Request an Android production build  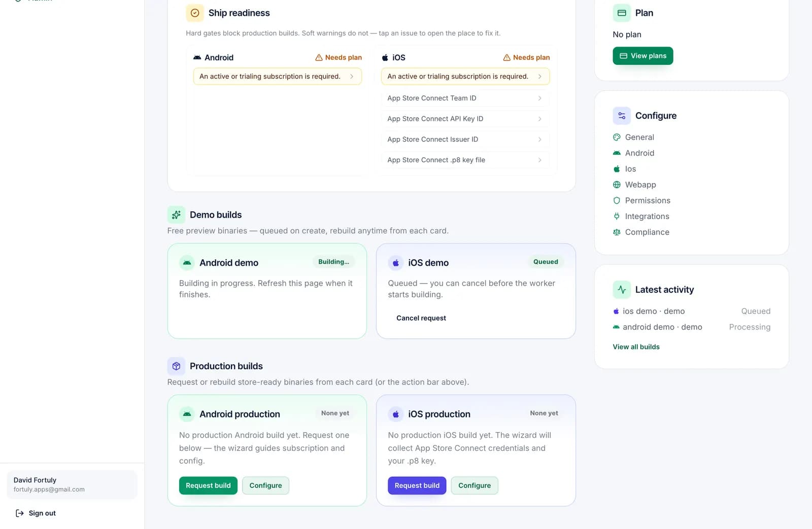[x=208, y=485]
